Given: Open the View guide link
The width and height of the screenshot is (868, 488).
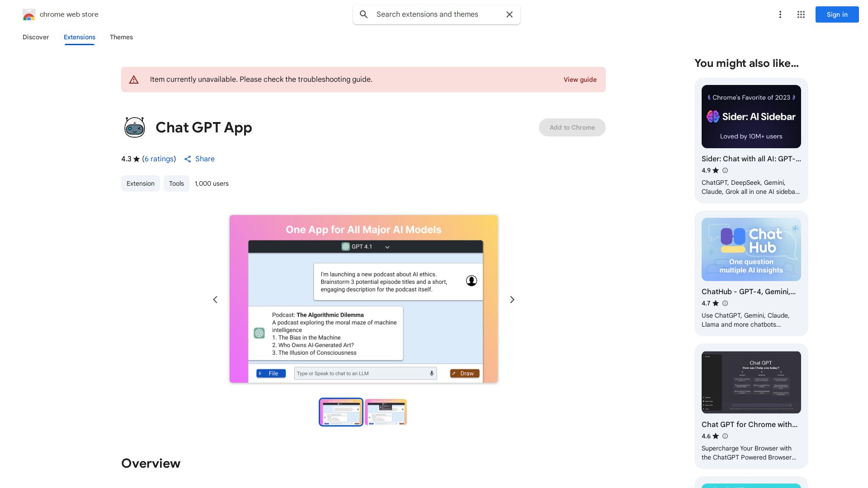Looking at the screenshot, I should tap(580, 80).
